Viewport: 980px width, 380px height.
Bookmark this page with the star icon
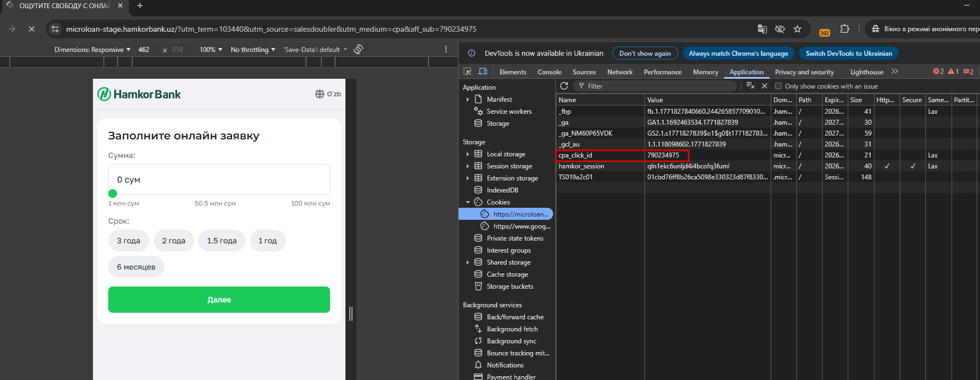coord(797,29)
